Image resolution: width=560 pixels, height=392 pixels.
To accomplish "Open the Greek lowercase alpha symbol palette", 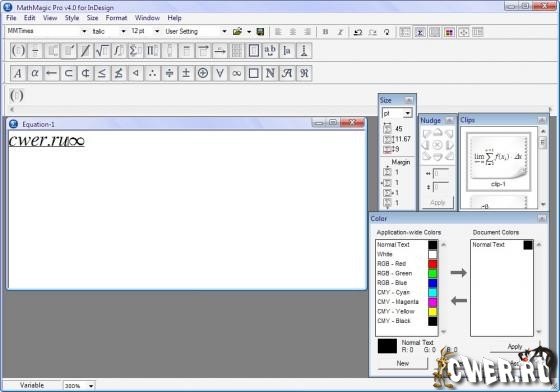I will pos(35,73).
